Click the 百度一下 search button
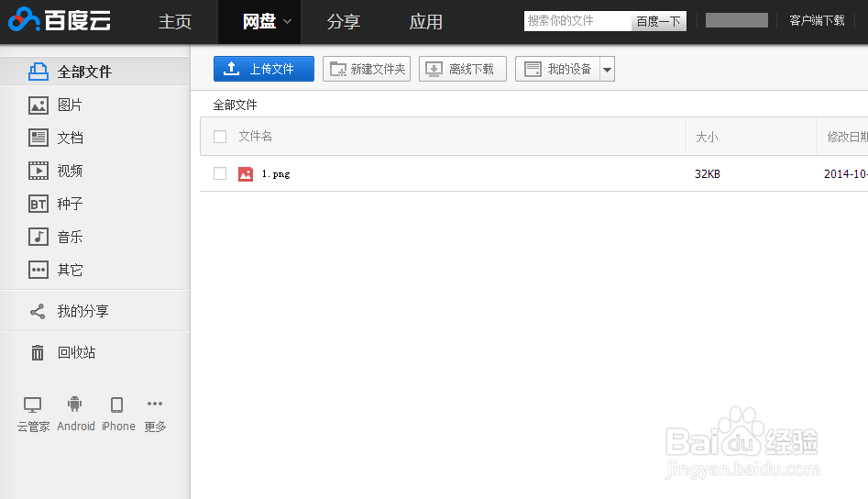This screenshot has width=868, height=499. [x=659, y=21]
